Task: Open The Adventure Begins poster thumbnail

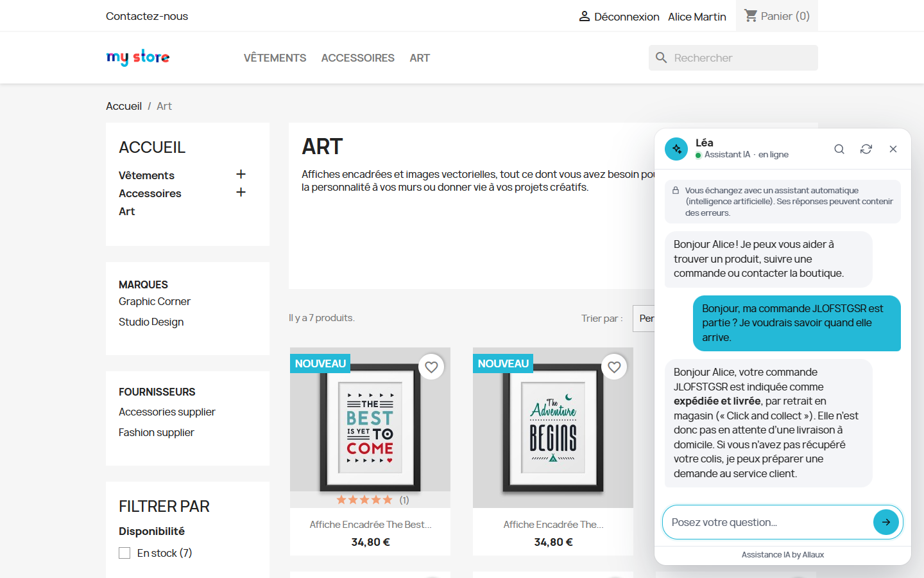Action: point(553,428)
